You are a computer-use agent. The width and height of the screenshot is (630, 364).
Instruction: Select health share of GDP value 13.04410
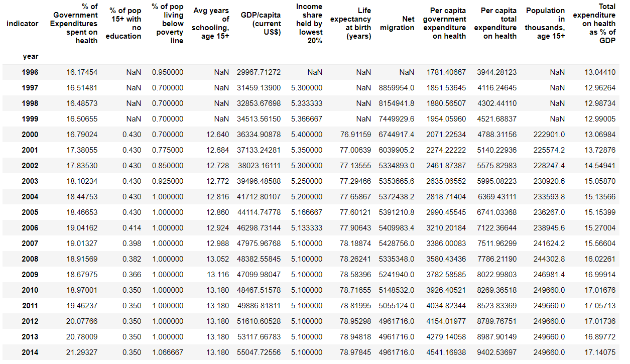click(x=599, y=72)
